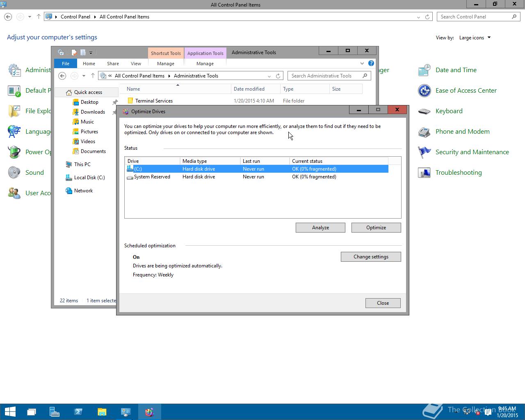Image resolution: width=525 pixels, height=420 pixels.
Task: Select the Terminal Services folder
Action: coord(154,101)
